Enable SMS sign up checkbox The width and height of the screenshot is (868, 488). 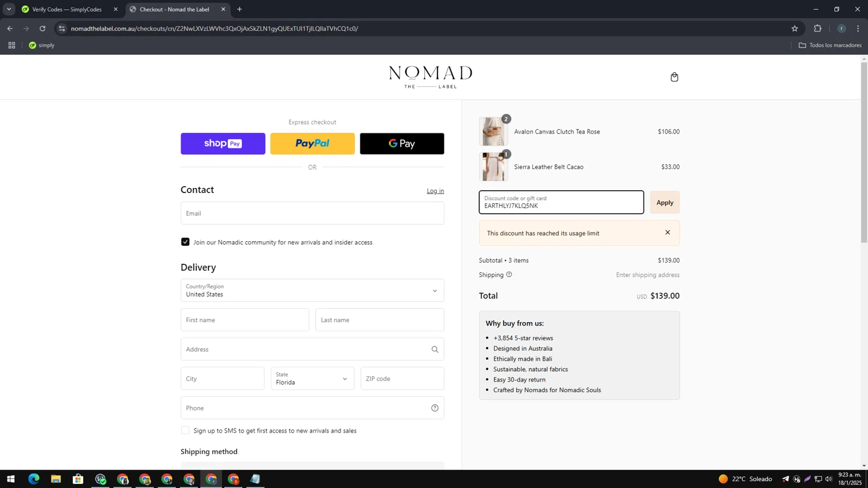click(x=185, y=430)
